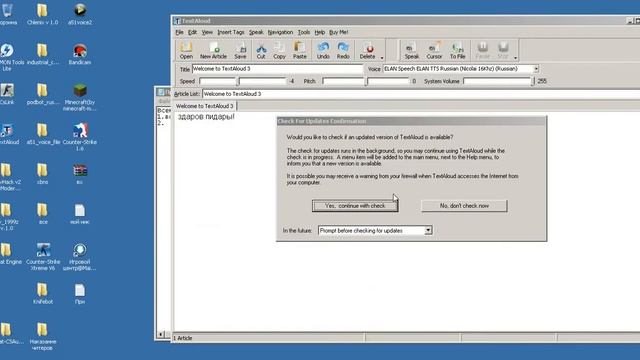Viewport: 640px width, 360px height.
Task: Click the Speak from Cursor icon
Action: tap(434, 51)
